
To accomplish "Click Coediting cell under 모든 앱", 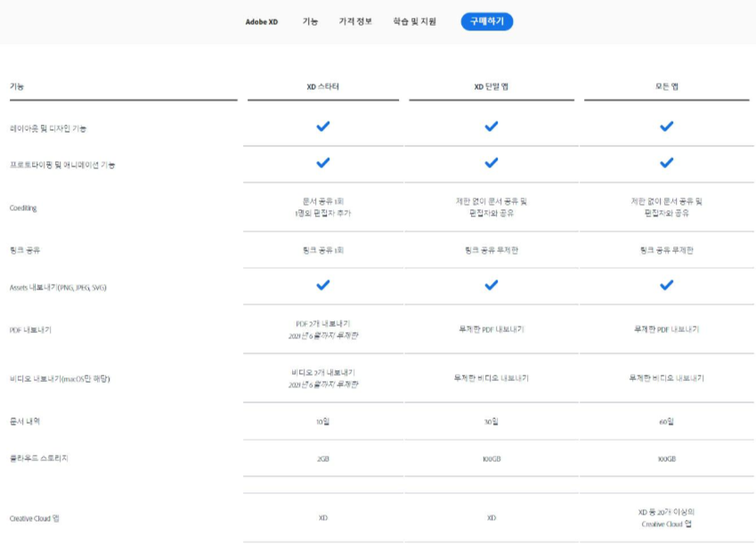I will (x=666, y=207).
